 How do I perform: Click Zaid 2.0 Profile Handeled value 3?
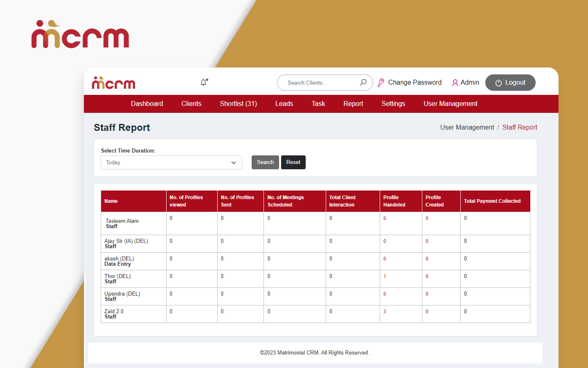coord(385,312)
